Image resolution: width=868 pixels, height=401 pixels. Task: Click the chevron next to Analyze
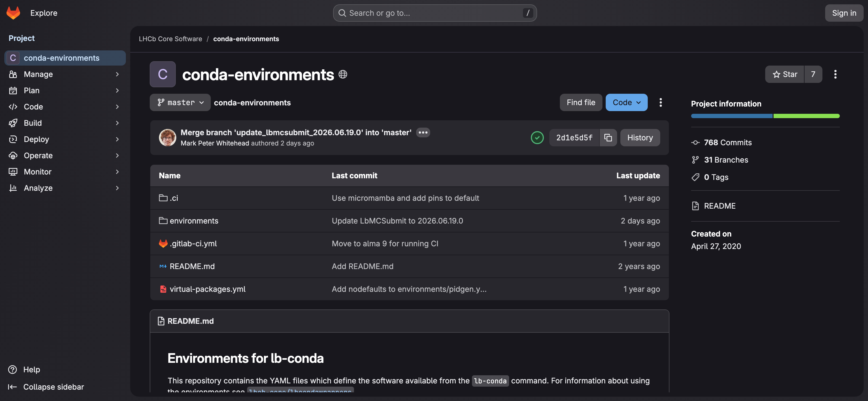pyautogui.click(x=117, y=188)
